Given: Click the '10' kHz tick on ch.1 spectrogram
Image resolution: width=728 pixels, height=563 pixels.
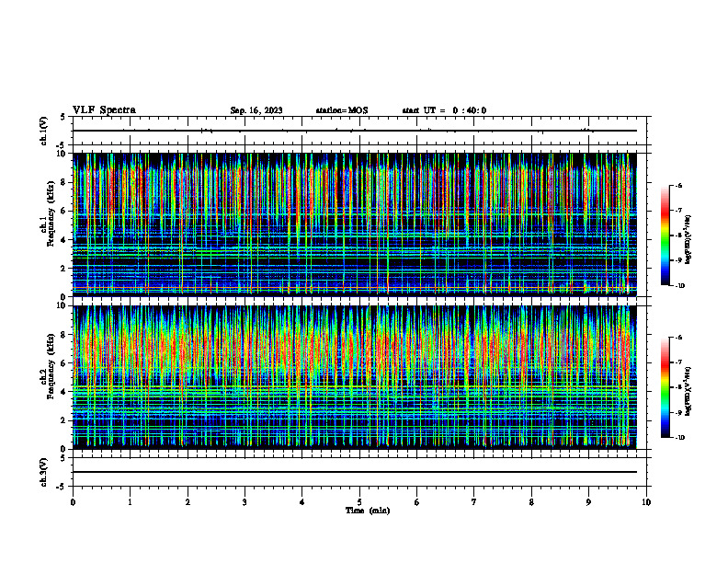Looking at the screenshot, I should point(62,154).
